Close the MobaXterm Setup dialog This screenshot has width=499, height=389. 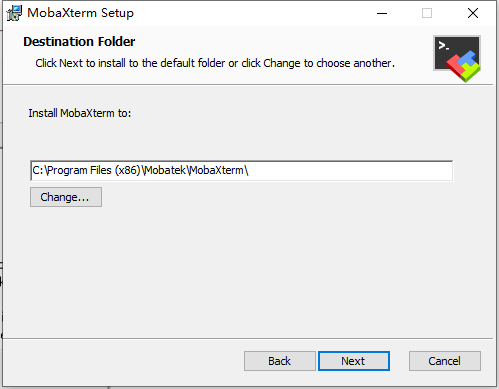(x=473, y=13)
